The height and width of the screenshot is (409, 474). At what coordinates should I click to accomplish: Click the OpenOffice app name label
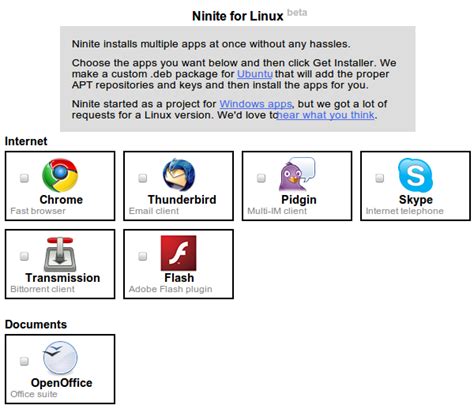tap(62, 383)
